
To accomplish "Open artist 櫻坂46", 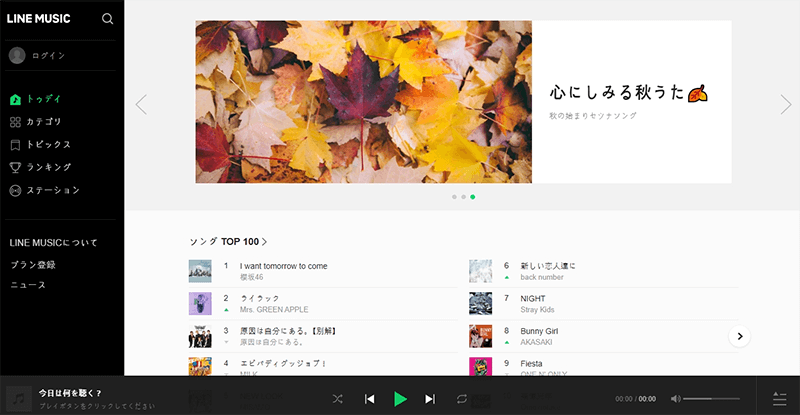I will point(252,277).
